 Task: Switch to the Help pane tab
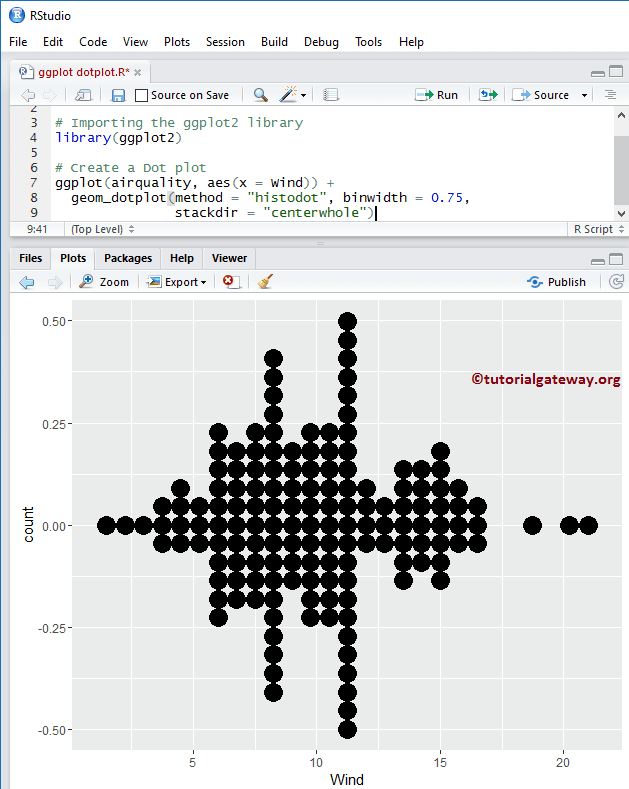point(182,258)
